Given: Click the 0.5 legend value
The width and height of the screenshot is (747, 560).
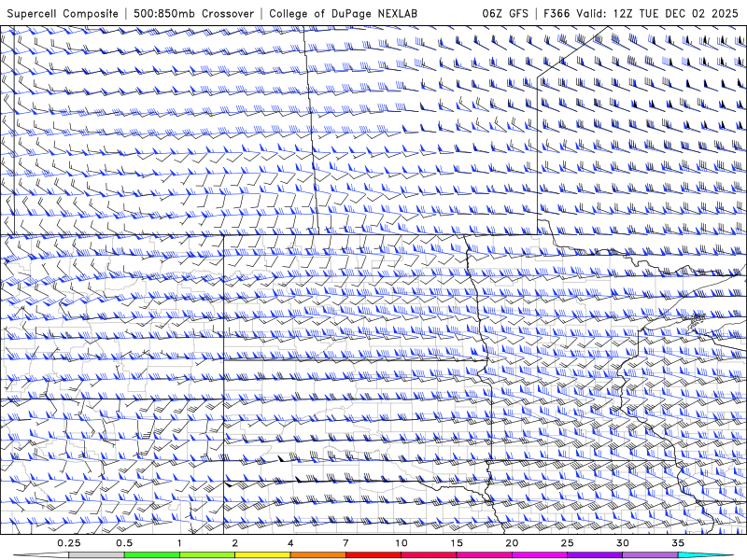Looking at the screenshot, I should click(x=124, y=543).
